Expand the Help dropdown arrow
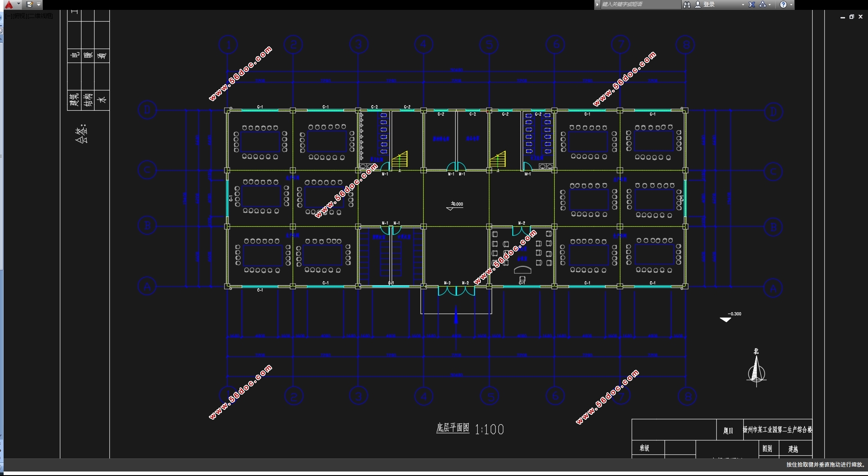The width and height of the screenshot is (868, 476). pyautogui.click(x=791, y=4)
